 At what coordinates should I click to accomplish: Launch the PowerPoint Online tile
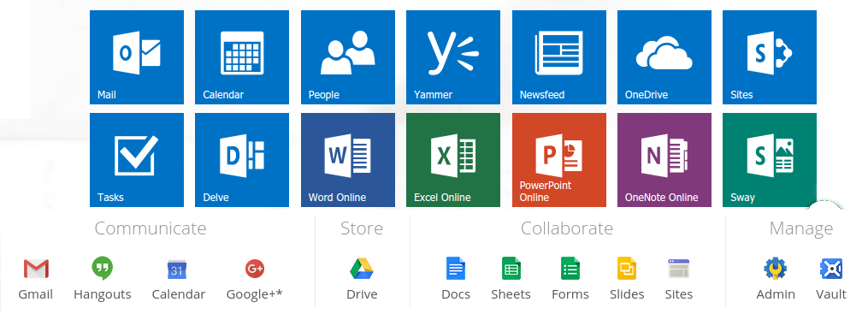[559, 160]
